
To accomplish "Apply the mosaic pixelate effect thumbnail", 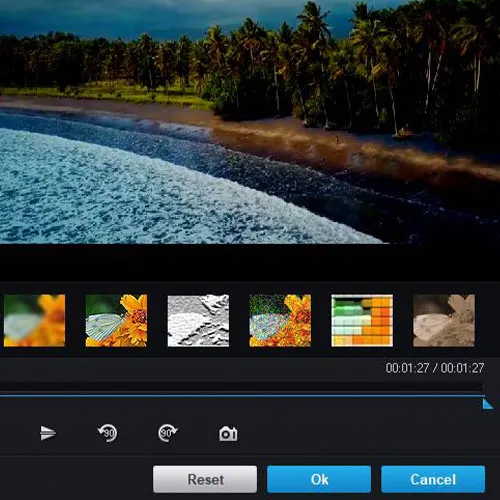I will coord(362,320).
